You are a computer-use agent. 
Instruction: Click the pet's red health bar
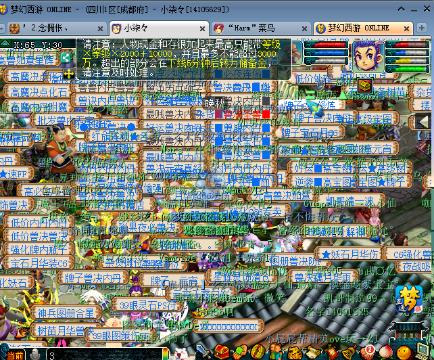(x=326, y=45)
